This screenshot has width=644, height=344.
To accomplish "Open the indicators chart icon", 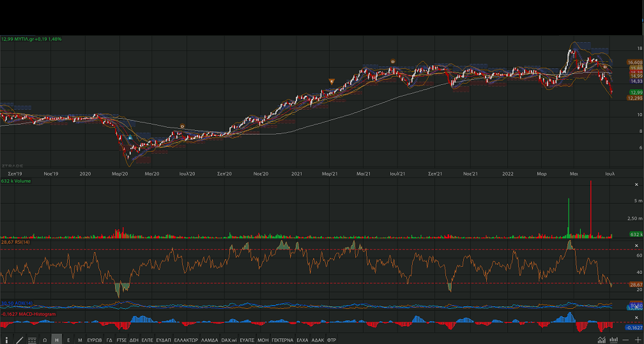I will pos(602,340).
